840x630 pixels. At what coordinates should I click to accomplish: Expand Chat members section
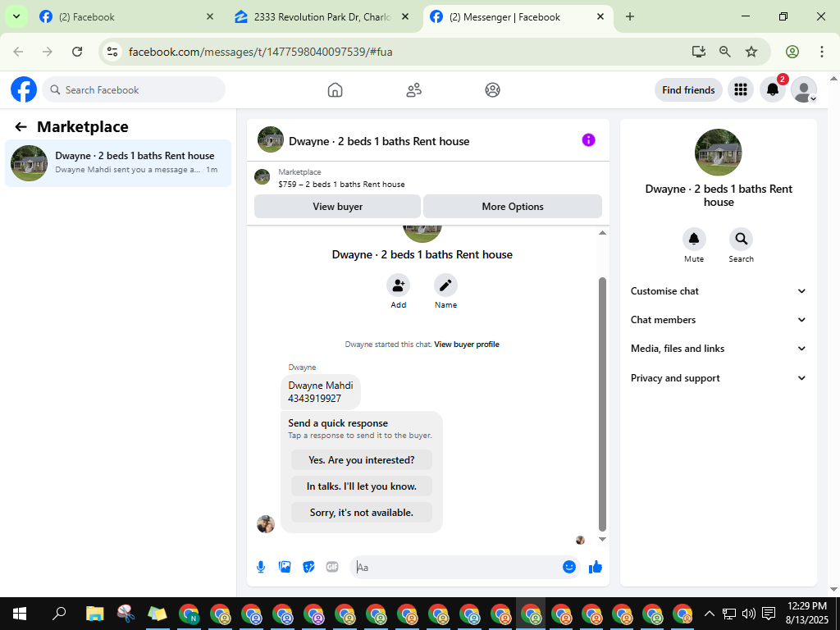pos(718,320)
